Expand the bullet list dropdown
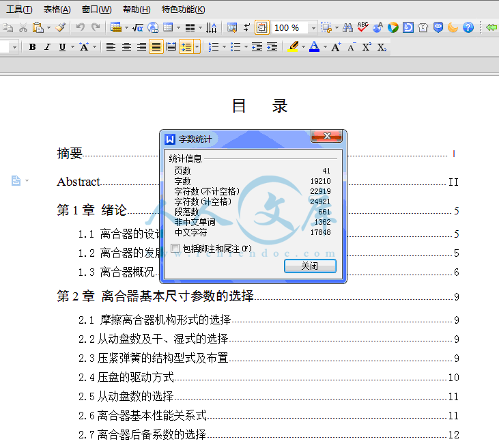499x448 pixels. (246, 47)
